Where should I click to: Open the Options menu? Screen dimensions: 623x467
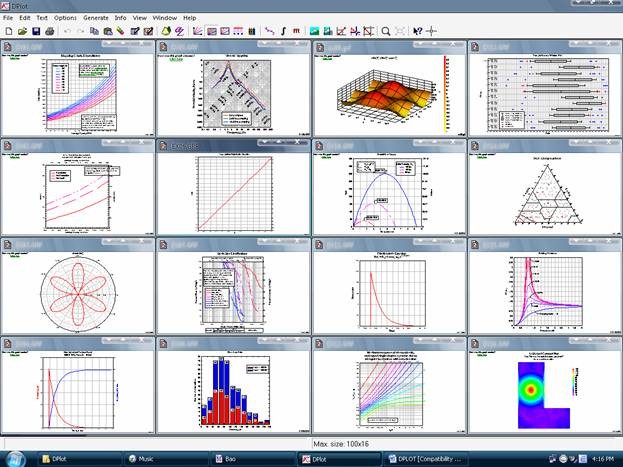click(65, 18)
